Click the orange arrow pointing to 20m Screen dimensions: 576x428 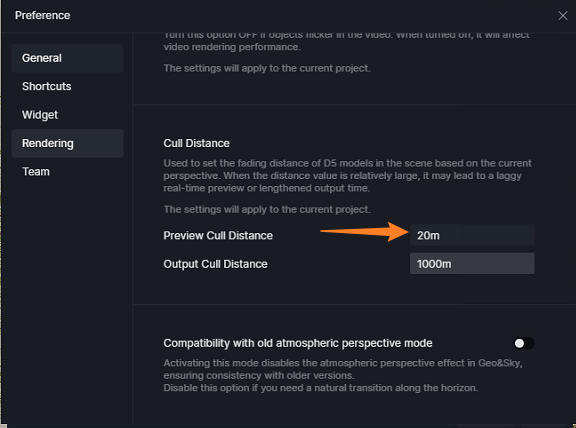point(364,232)
